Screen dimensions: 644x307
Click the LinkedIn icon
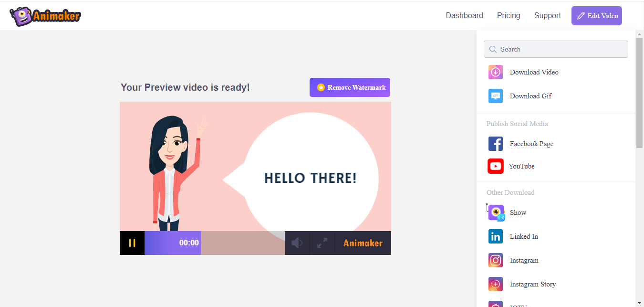[x=496, y=236]
